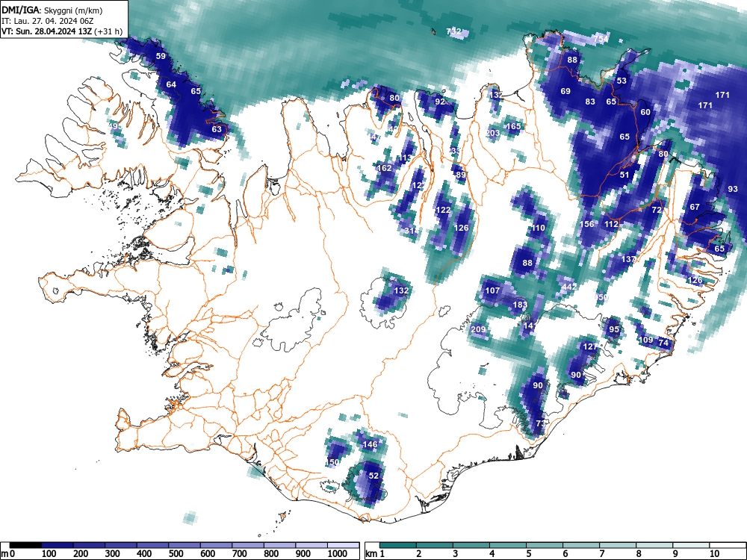The width and height of the screenshot is (747, 560).
Task: Click the '83' visibility value
Action: [x=590, y=102]
